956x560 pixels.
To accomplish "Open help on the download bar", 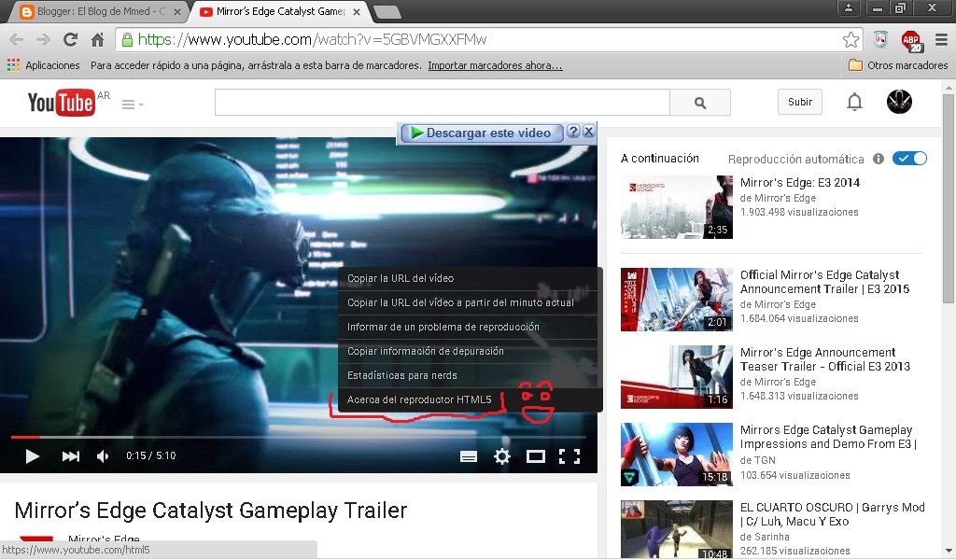I will click(573, 132).
